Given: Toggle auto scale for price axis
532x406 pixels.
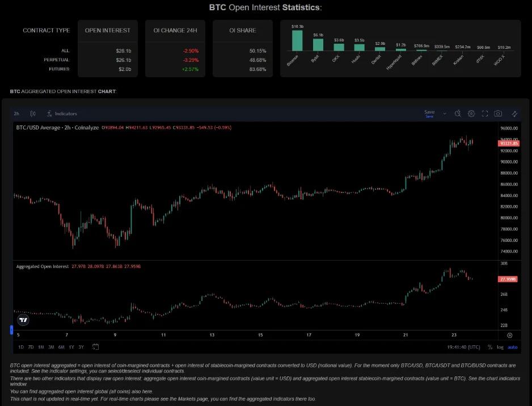Looking at the screenshot, I should tap(512, 347).
